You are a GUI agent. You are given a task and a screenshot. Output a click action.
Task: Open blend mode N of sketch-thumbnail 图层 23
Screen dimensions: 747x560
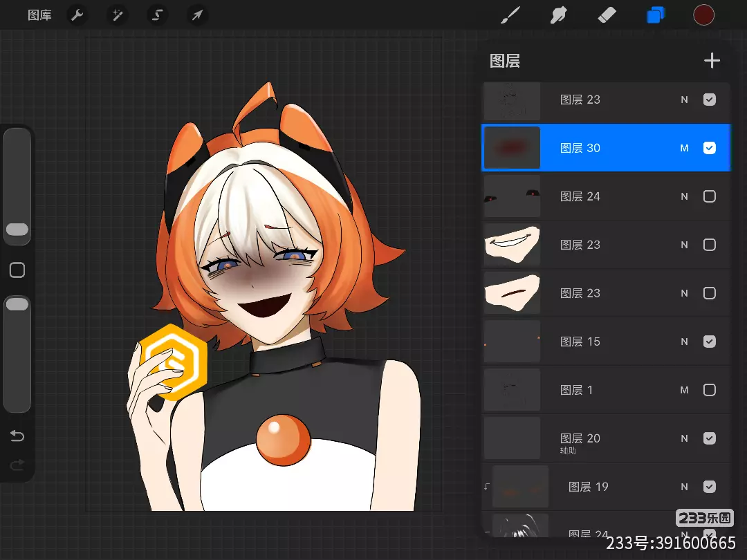(x=684, y=100)
